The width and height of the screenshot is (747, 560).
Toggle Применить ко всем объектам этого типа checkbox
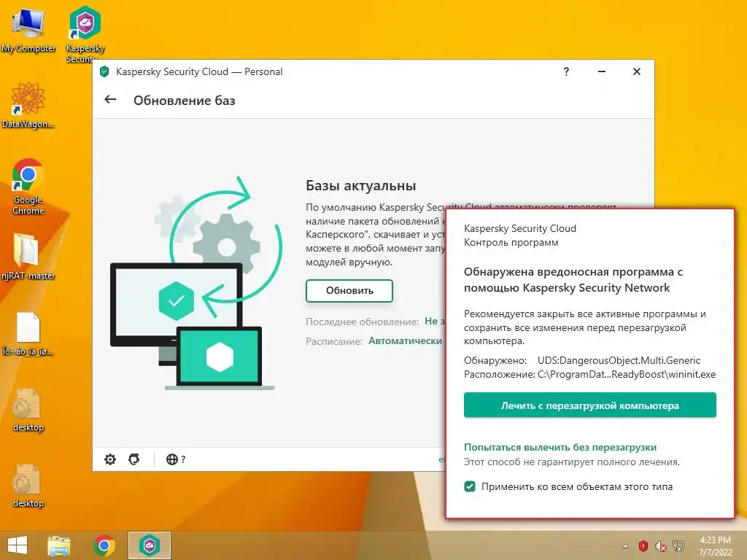470,486
